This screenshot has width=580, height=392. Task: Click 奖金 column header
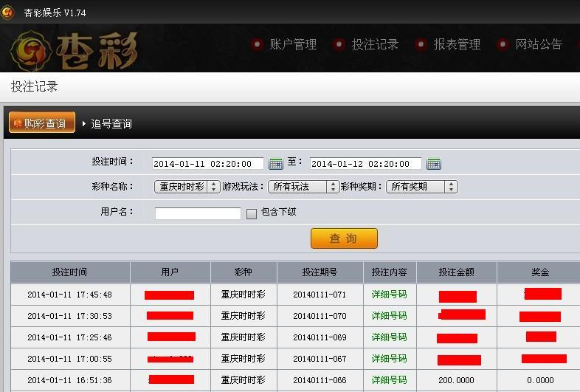coord(540,272)
